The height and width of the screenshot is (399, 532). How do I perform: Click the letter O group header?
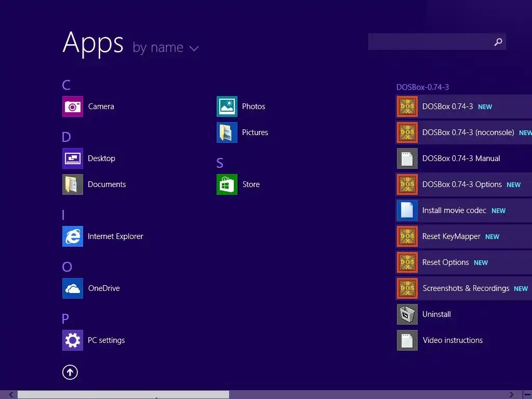(x=67, y=267)
